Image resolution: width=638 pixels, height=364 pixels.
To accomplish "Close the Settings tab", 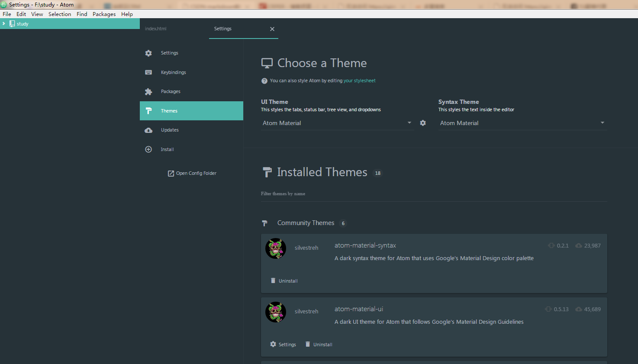I will [x=272, y=29].
